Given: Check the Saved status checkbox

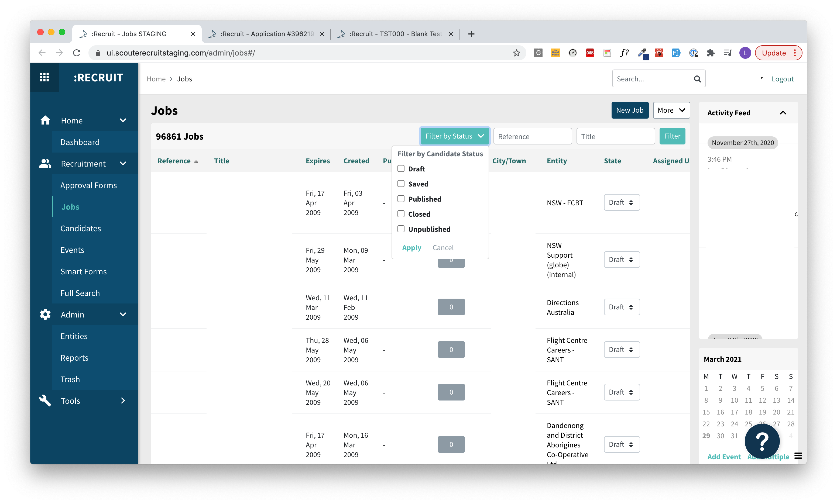Looking at the screenshot, I should click(401, 184).
